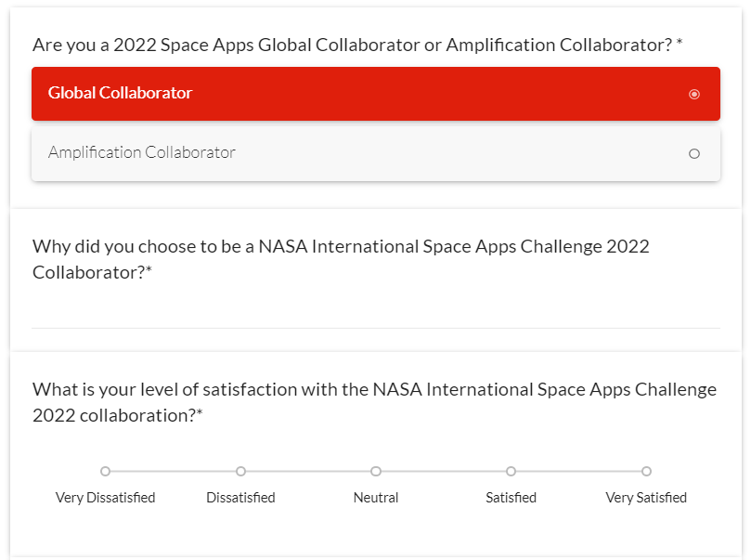Image resolution: width=751 pixels, height=560 pixels.
Task: Choose the Amplification Collaborator label
Action: pyautogui.click(x=142, y=152)
